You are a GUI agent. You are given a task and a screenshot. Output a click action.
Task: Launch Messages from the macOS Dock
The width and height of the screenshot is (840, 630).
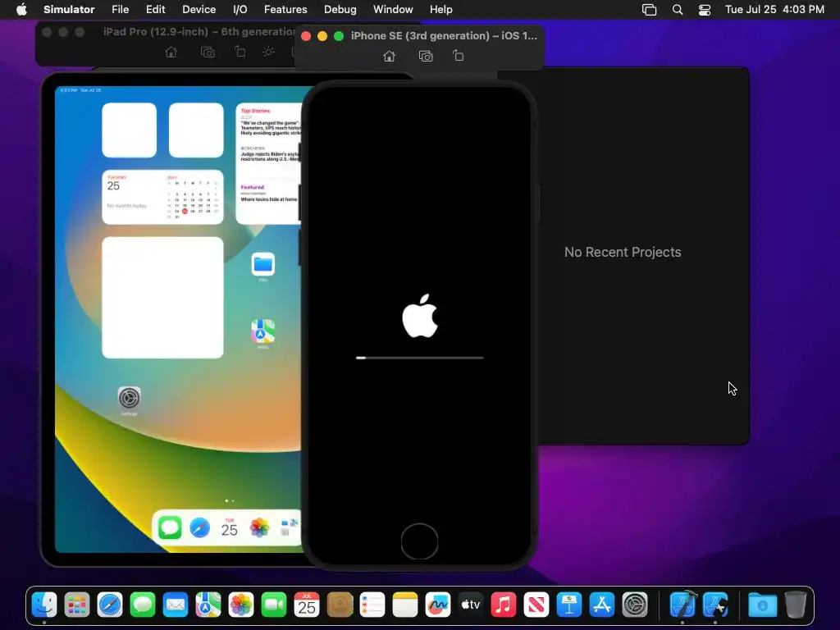143,605
